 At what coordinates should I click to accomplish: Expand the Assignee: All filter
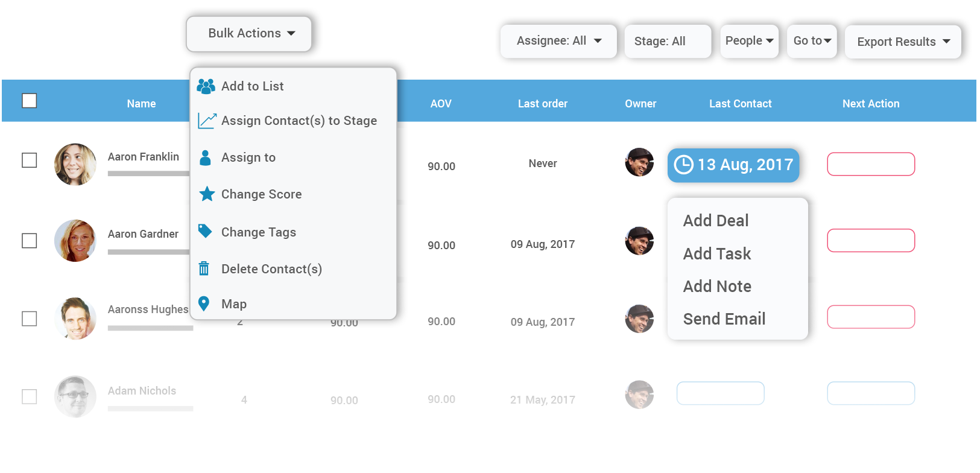(x=558, y=41)
